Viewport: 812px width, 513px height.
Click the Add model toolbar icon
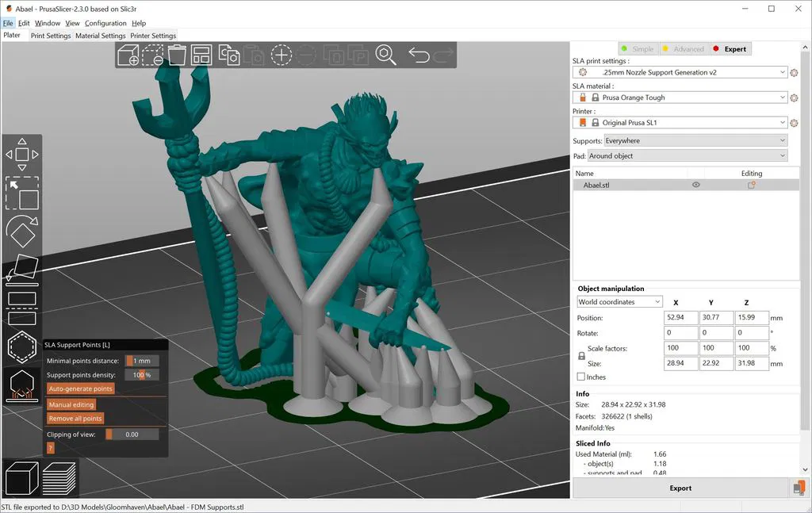click(x=128, y=55)
